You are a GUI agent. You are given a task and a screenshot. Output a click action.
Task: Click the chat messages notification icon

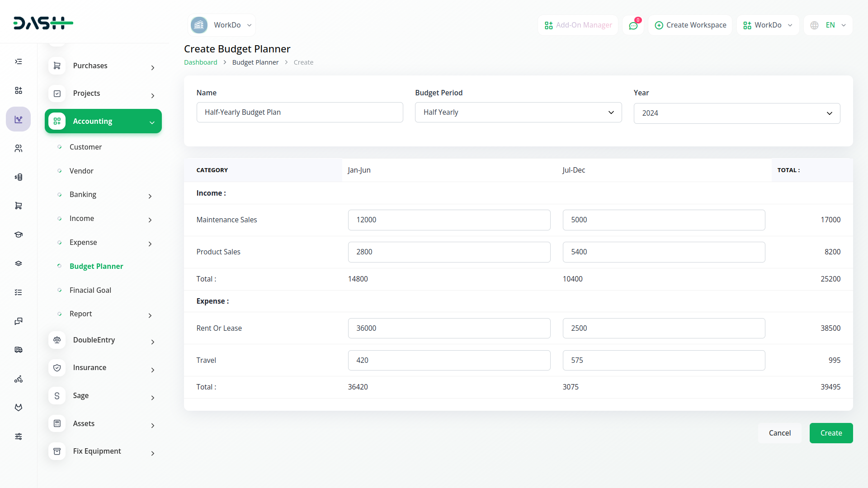[x=633, y=25]
